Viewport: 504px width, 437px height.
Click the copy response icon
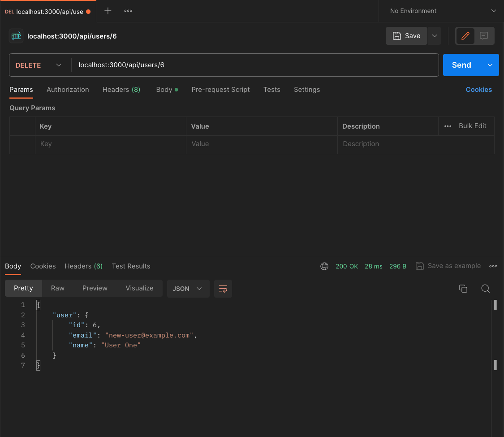pos(463,289)
